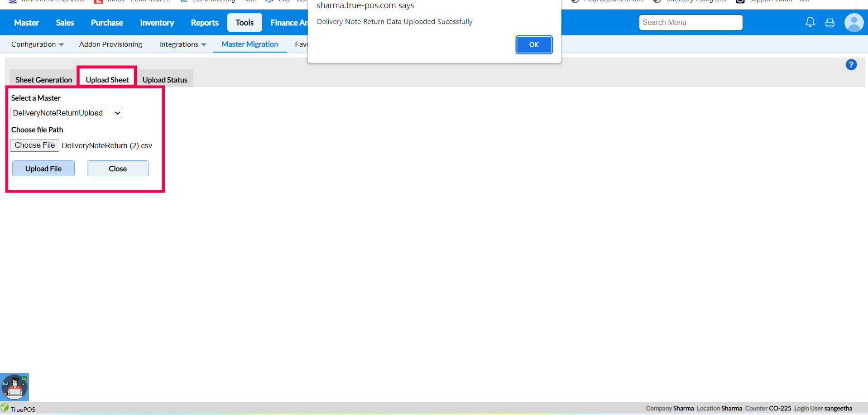Viewport: 868px width, 415px height.
Task: Click the upload success alert message
Action: 394,22
